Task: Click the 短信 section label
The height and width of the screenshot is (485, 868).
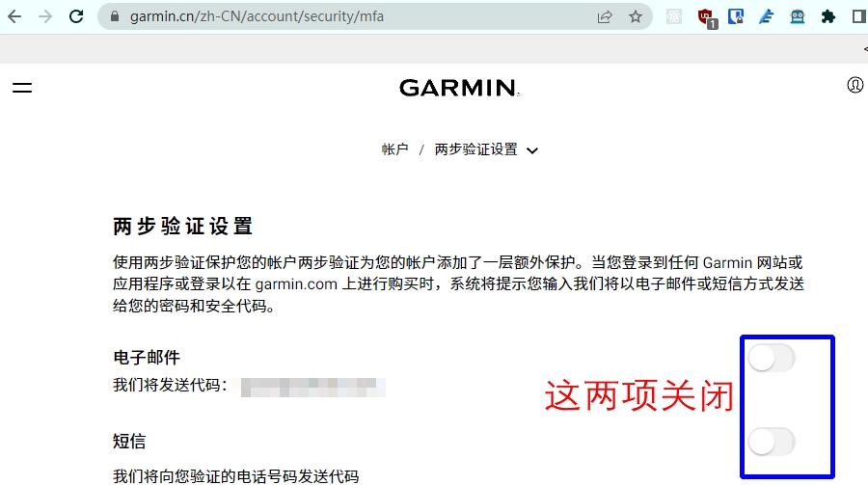Action: tap(129, 442)
